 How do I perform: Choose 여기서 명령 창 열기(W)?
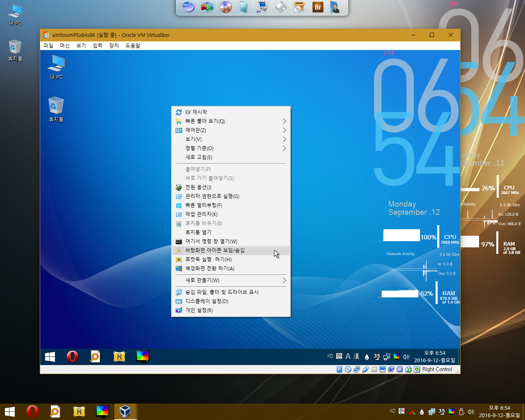tap(231, 241)
